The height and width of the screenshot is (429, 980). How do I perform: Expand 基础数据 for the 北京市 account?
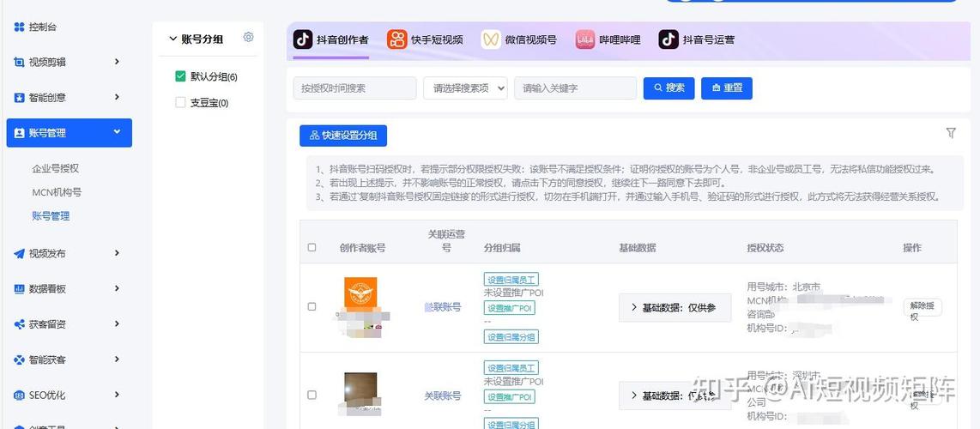[675, 308]
